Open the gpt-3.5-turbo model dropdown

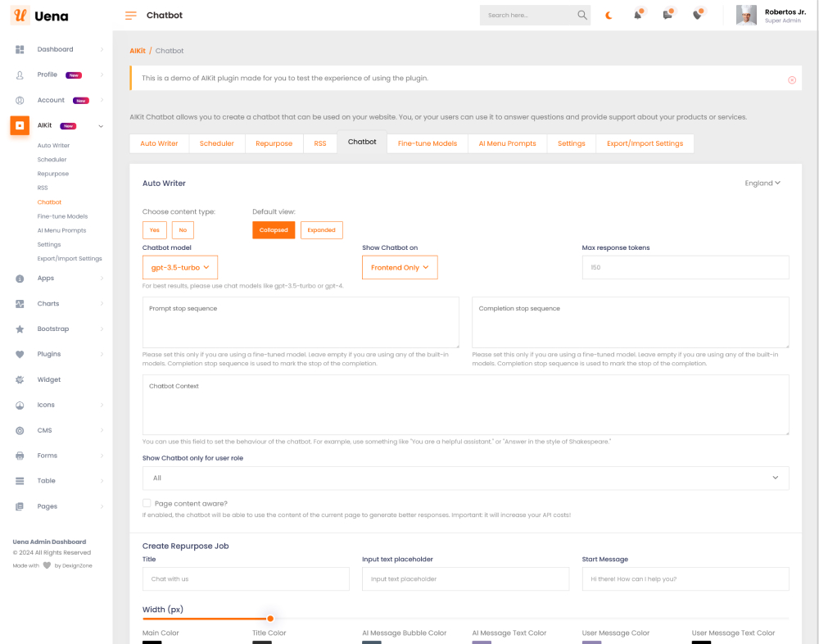(x=180, y=268)
